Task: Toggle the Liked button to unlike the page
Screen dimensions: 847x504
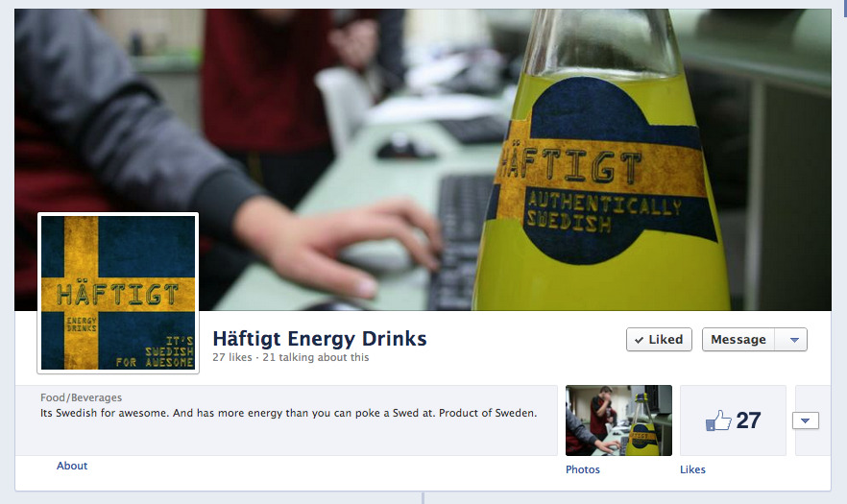Action: 659,340
